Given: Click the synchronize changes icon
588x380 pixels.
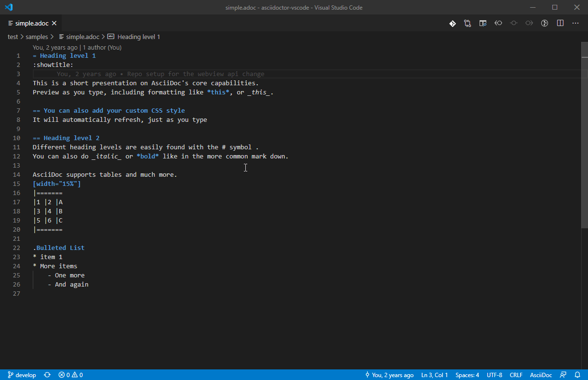Looking at the screenshot, I should pyautogui.click(x=47, y=375).
